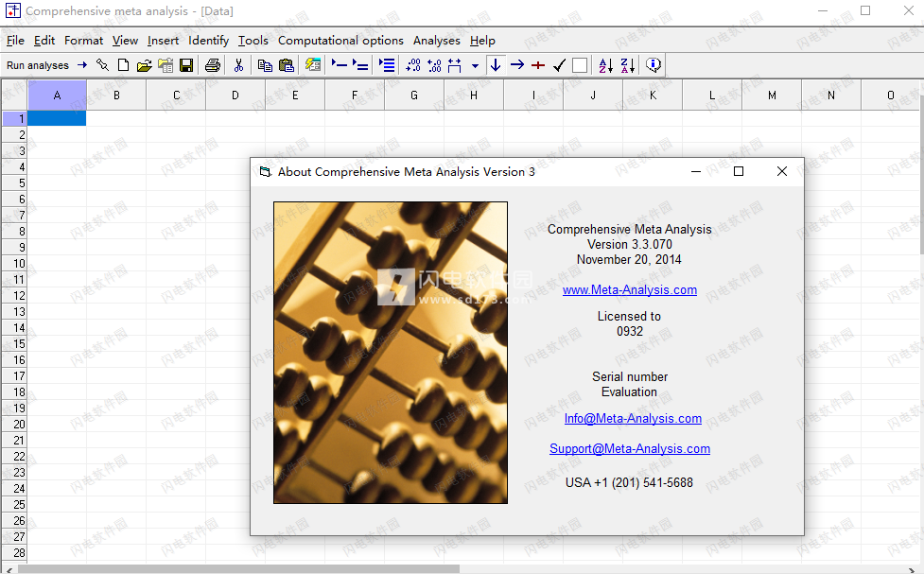
Task: Close the About Comprehensive Meta Analysis dialog
Action: click(782, 171)
